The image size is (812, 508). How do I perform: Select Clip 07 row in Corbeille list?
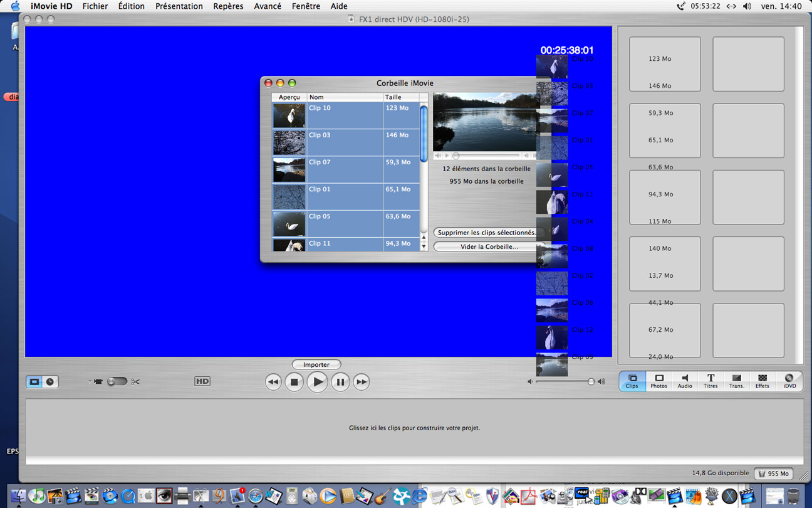346,169
